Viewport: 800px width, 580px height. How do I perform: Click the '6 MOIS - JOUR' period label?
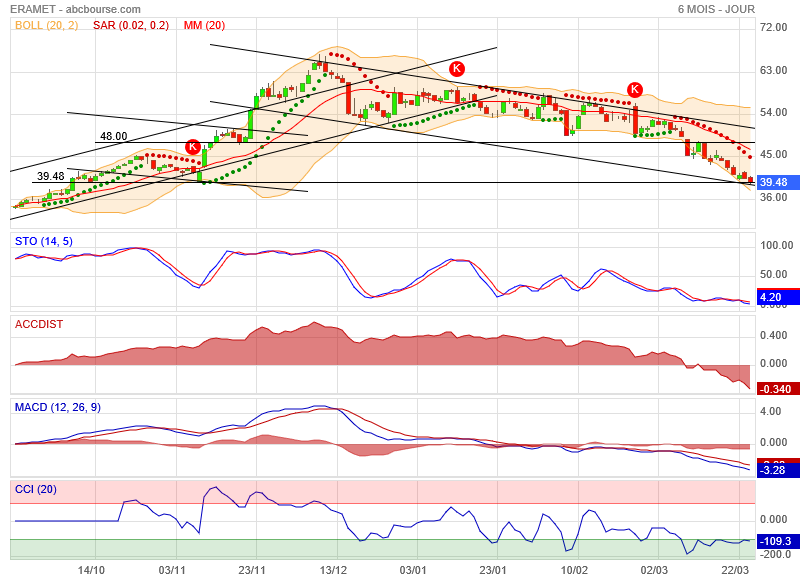tap(716, 9)
